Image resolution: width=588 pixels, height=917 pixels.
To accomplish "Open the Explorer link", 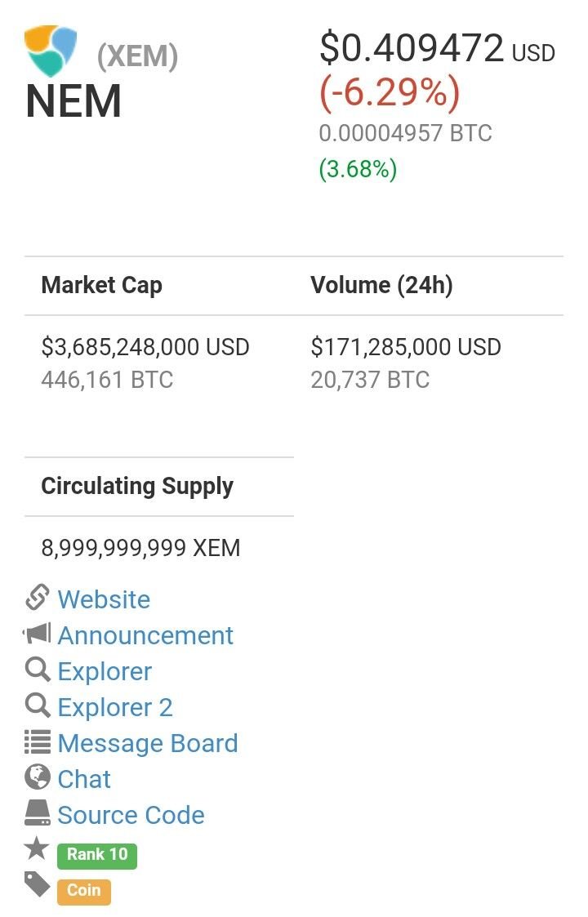I will (x=105, y=672).
